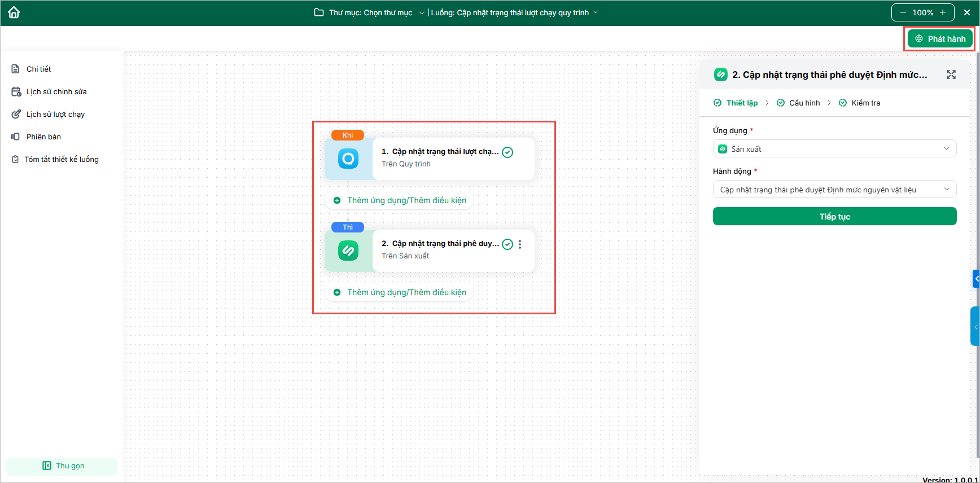
Task: Open step 2 Cập nhật trạng thái phê duyệt
Action: coord(440,244)
